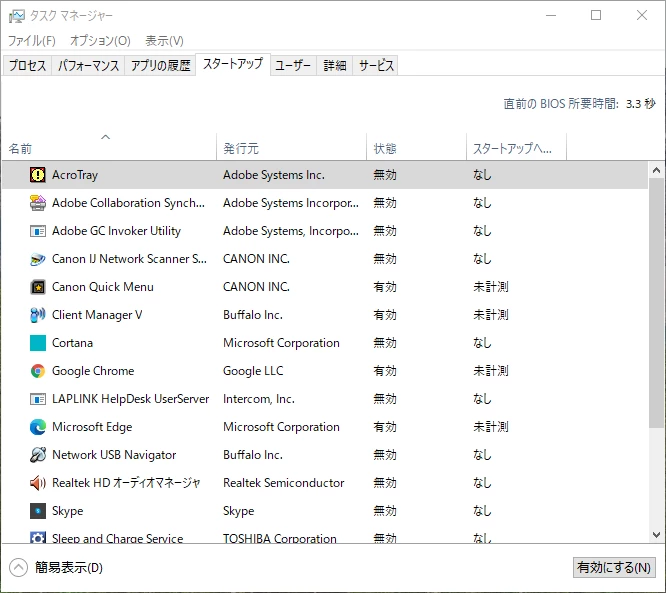Switch to the 詳細 tab
The image size is (666, 593).
tap(335, 65)
